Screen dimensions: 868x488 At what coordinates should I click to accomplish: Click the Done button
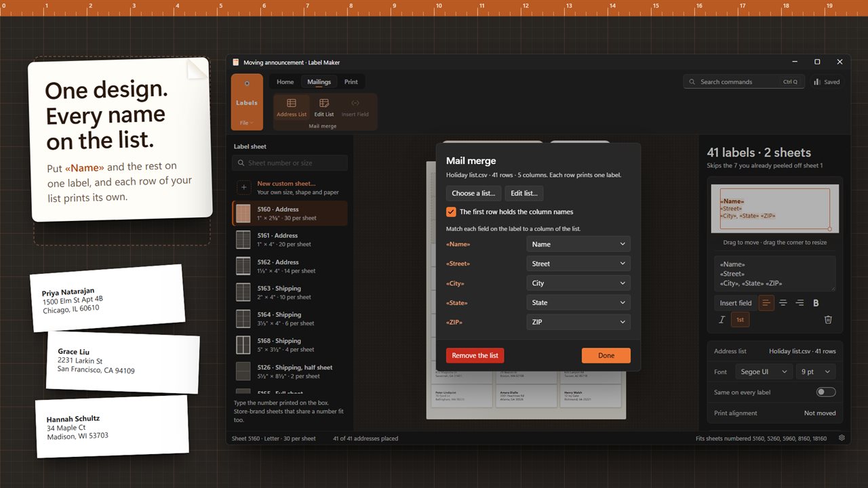click(x=606, y=355)
